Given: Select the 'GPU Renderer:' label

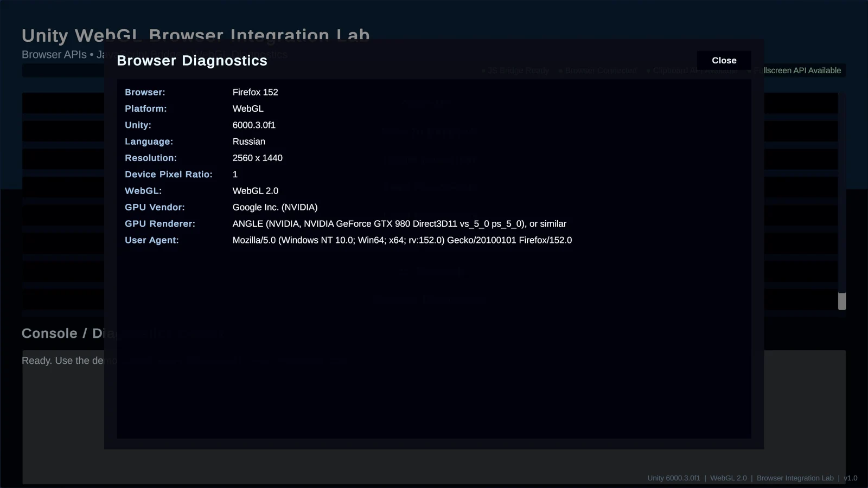Looking at the screenshot, I should [x=160, y=223].
